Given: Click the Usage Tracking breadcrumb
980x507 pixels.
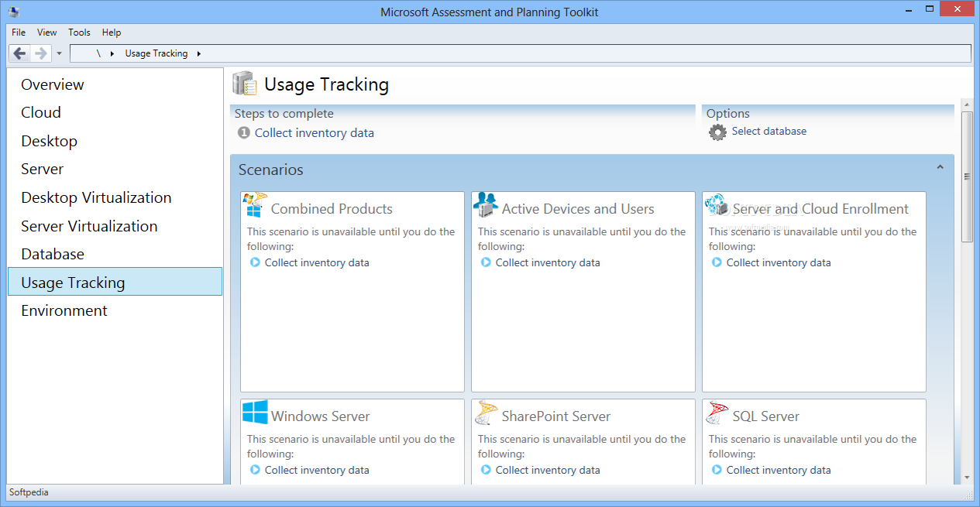Looking at the screenshot, I should point(156,53).
